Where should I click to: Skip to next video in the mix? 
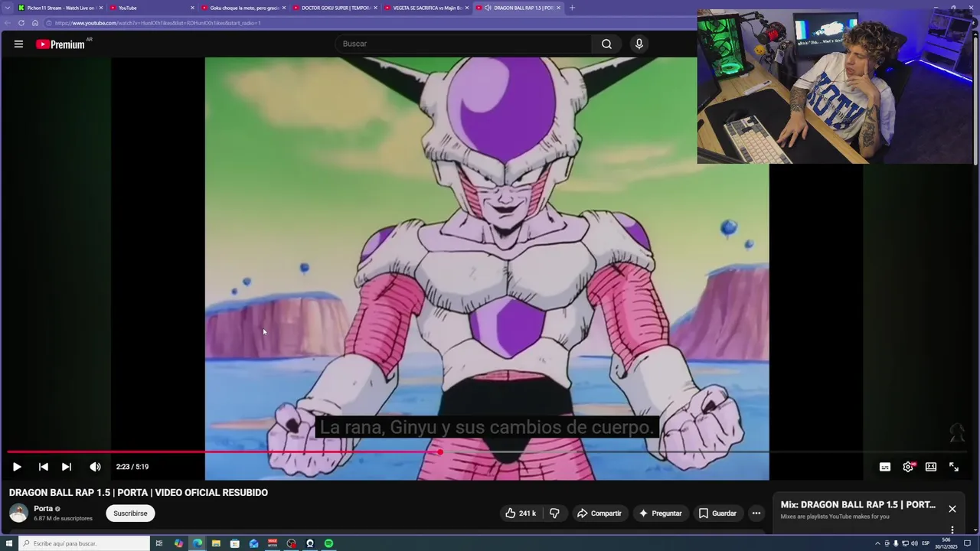(x=67, y=467)
